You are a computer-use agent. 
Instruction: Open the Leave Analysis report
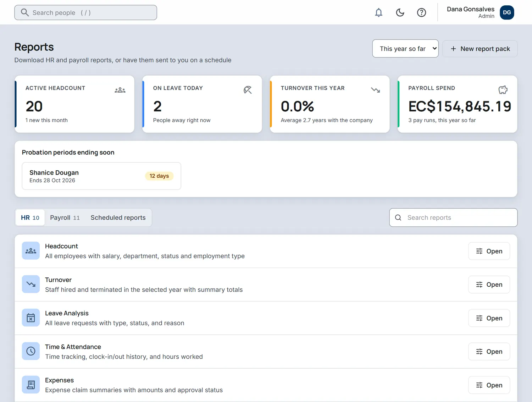(x=489, y=318)
